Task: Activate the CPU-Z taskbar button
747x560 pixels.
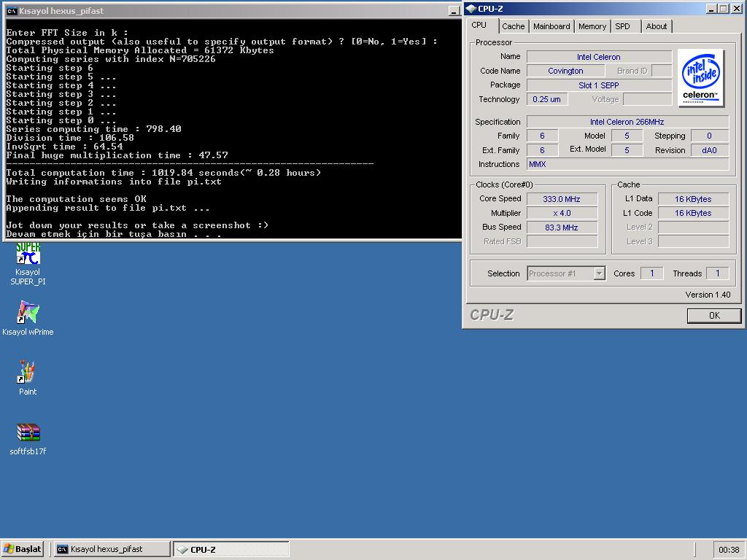Action: [231, 549]
